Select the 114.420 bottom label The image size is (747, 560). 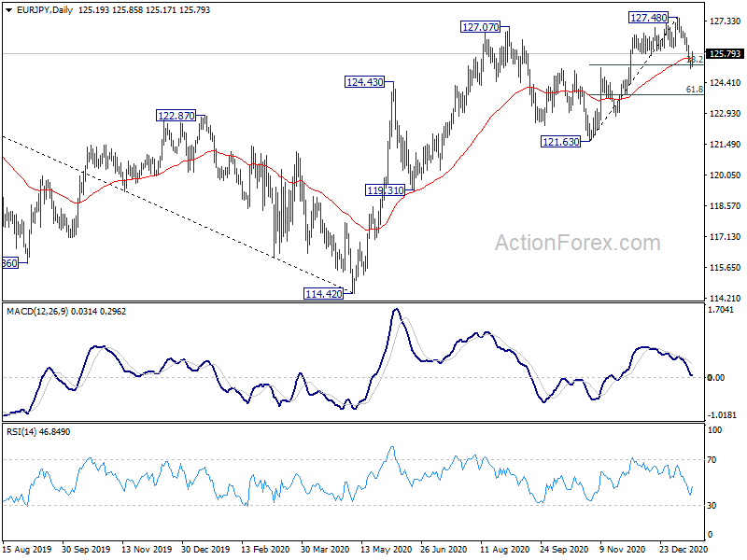pyautogui.click(x=324, y=294)
